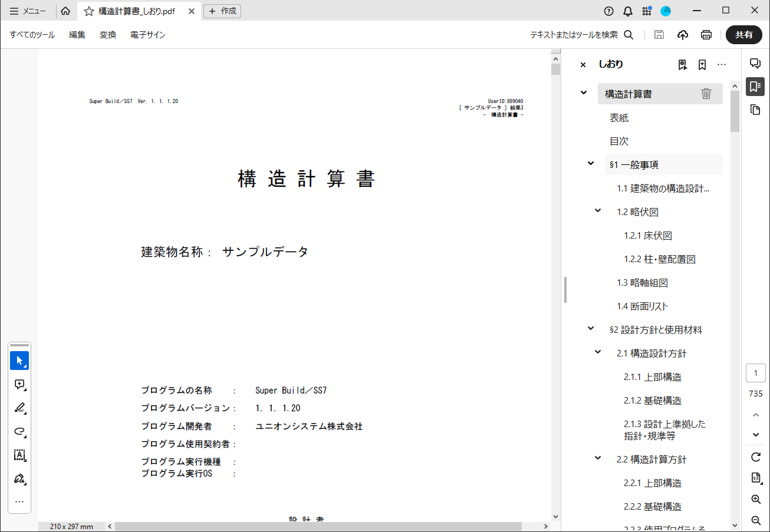Click the zoom in magnifier
The width and height of the screenshot is (770, 532).
(756, 499)
